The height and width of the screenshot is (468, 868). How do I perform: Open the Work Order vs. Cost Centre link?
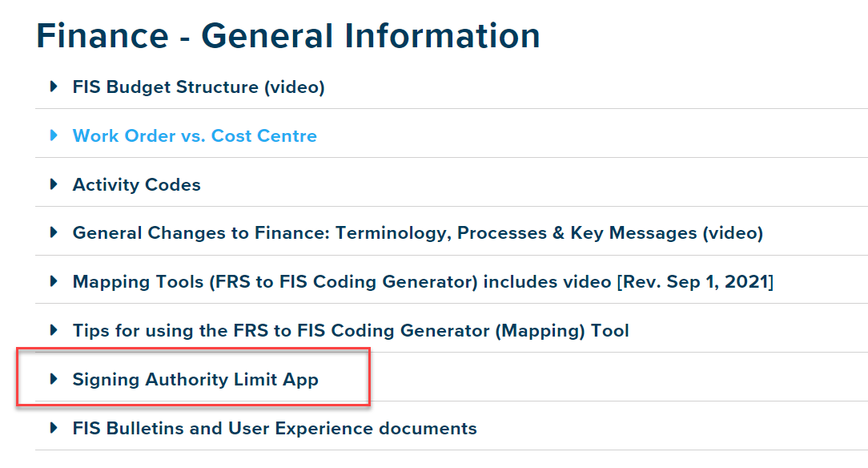pyautogui.click(x=195, y=135)
